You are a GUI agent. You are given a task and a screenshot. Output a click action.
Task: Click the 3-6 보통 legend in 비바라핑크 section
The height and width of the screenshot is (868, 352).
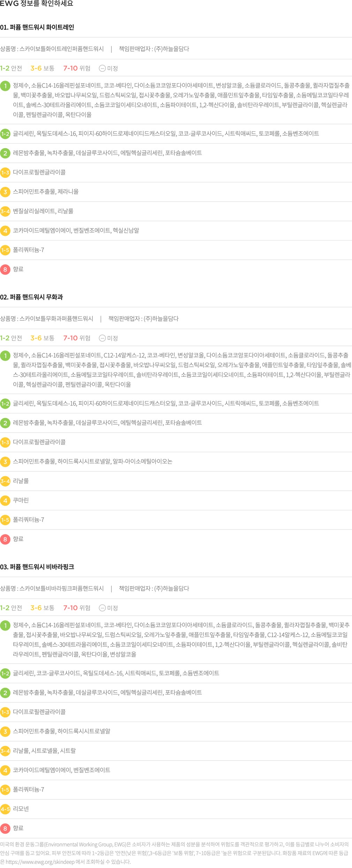(42, 608)
